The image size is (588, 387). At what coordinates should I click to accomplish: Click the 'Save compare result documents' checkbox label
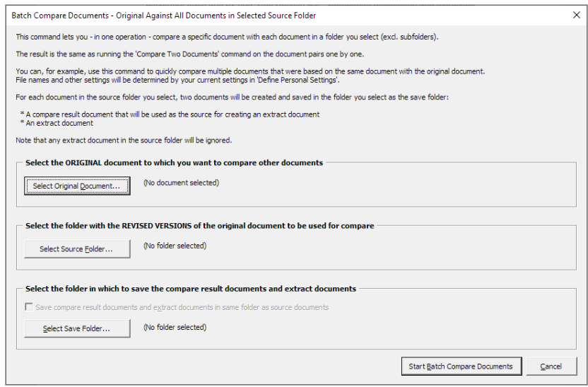(x=182, y=307)
